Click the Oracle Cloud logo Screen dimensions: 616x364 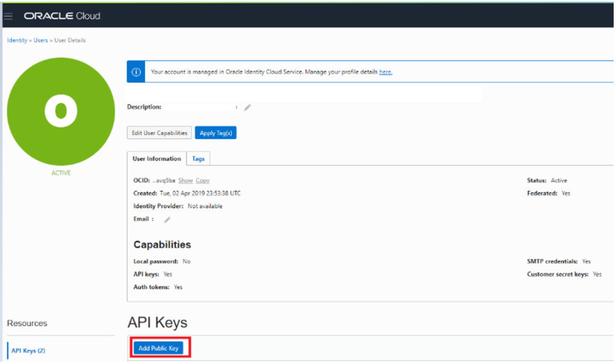[62, 16]
